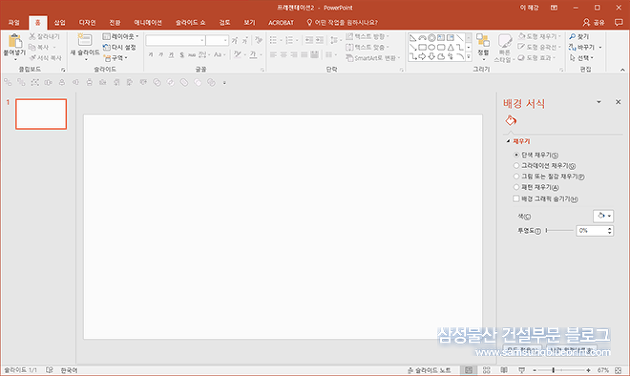Click the clear formatting eraser icon

258,40
